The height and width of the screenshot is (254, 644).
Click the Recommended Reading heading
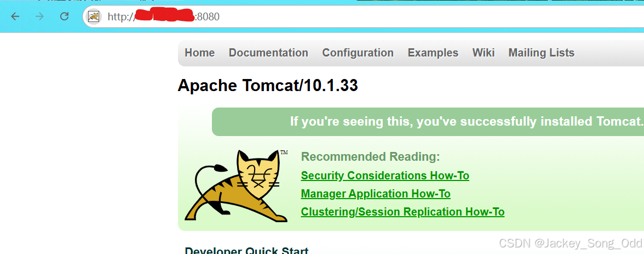point(370,157)
